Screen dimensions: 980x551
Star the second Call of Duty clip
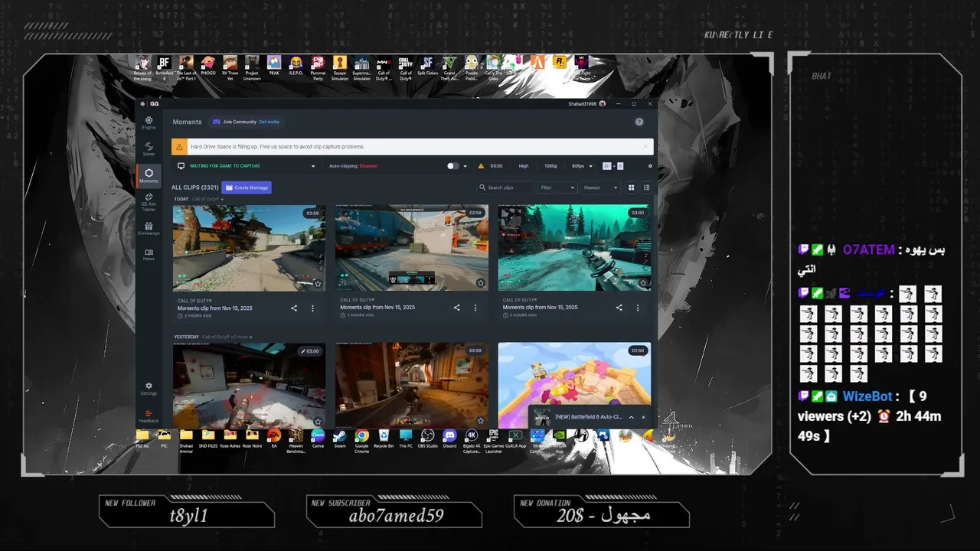481,282
